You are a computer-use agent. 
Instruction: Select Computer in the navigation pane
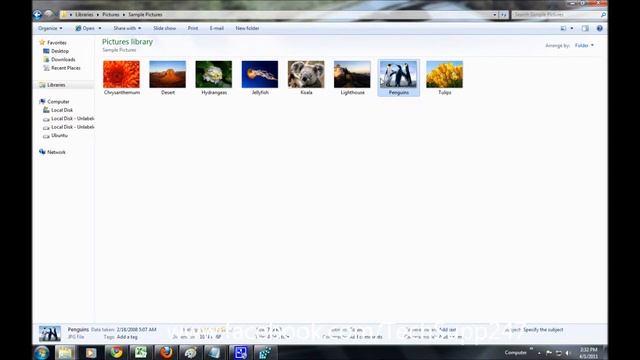click(58, 102)
